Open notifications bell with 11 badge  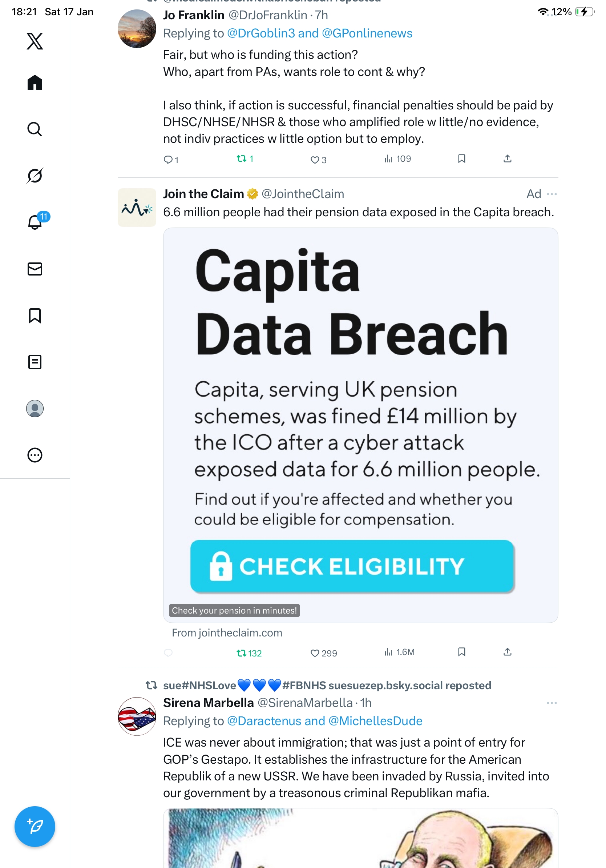click(x=35, y=222)
